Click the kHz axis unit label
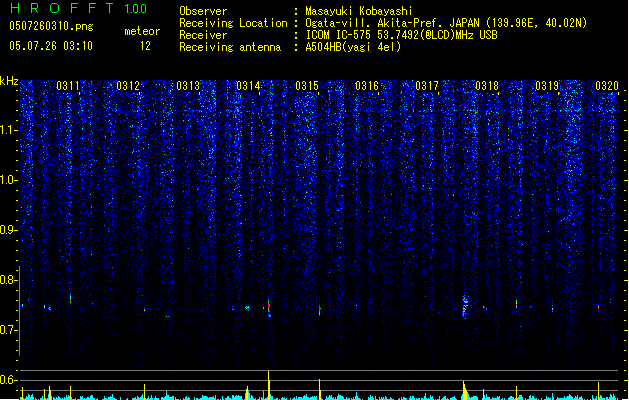This screenshot has width=629, height=400. (9, 81)
